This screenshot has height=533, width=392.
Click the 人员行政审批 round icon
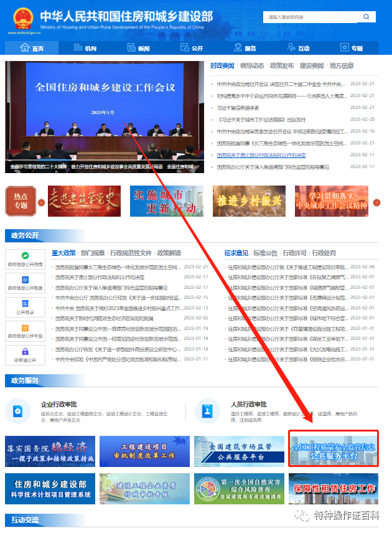(x=207, y=412)
